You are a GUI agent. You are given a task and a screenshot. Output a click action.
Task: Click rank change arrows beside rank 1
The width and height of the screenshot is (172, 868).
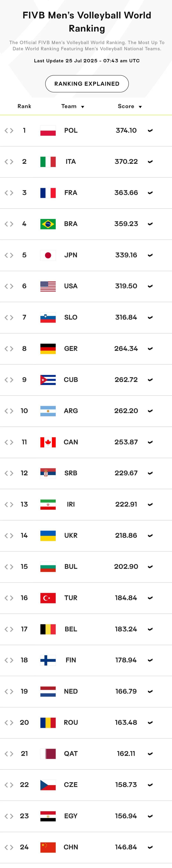9,130
